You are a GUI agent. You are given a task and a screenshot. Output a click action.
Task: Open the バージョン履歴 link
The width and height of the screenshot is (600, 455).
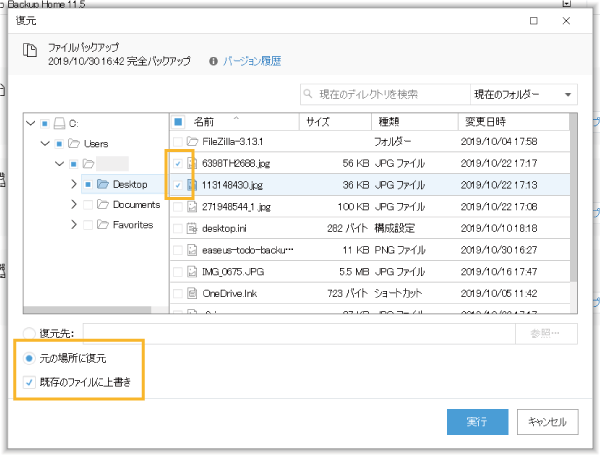252,61
